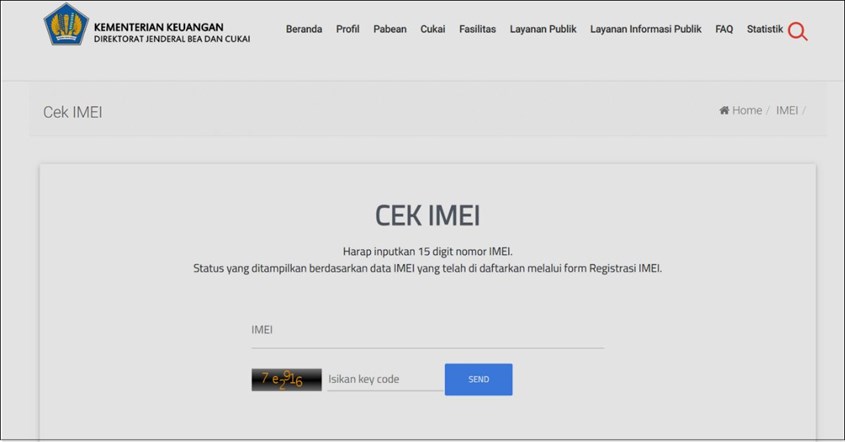Image resolution: width=845 pixels, height=442 pixels.
Task: Open the Layanan Informasi Publik menu
Action: [646, 29]
